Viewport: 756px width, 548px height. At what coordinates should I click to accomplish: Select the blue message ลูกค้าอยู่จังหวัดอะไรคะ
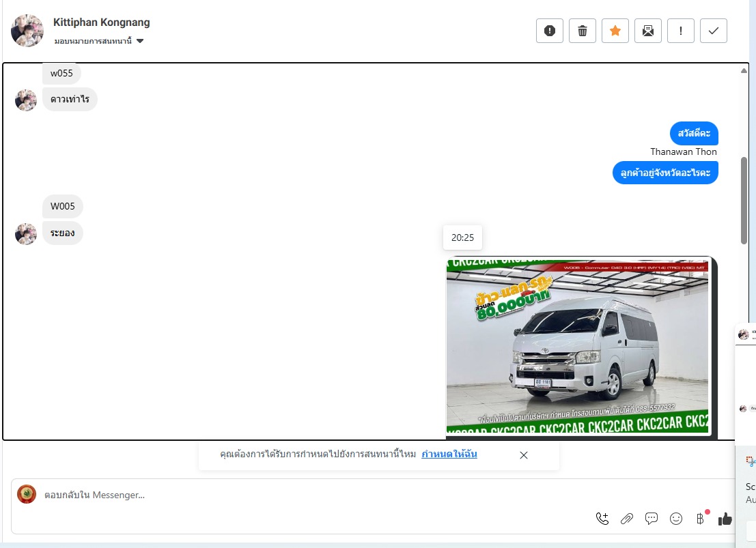coord(665,173)
